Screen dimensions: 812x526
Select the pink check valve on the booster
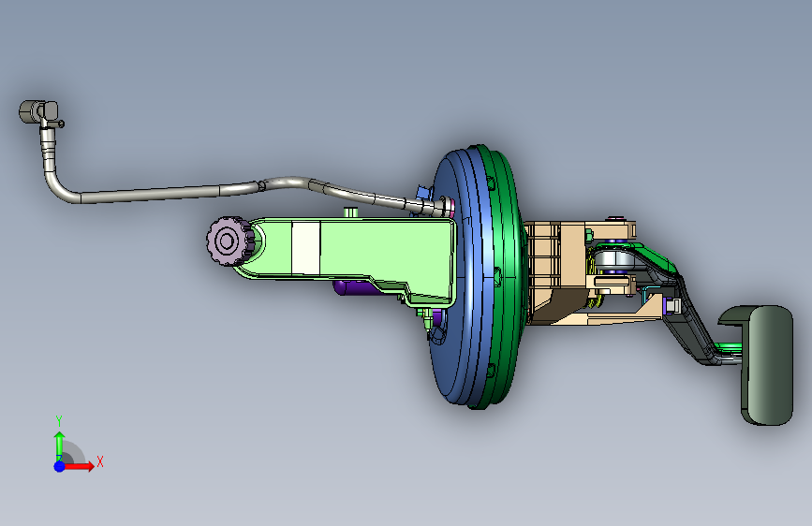pyautogui.click(x=451, y=207)
